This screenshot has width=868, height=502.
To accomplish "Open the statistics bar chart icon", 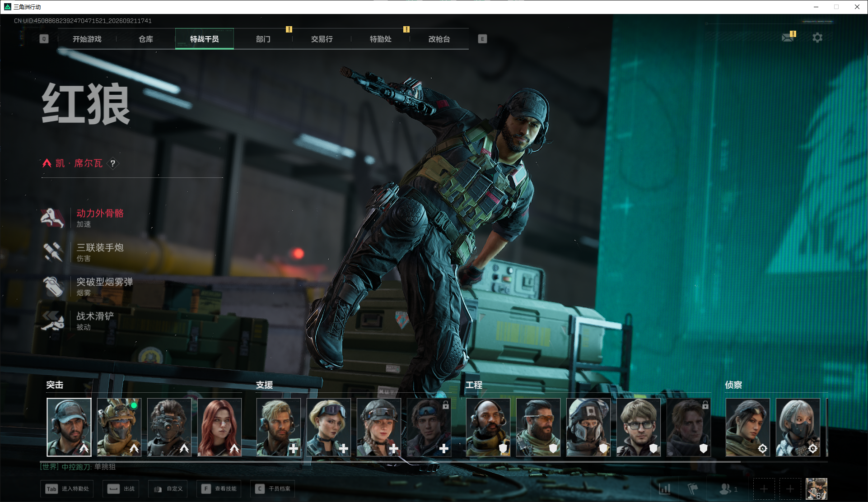I will (x=665, y=488).
